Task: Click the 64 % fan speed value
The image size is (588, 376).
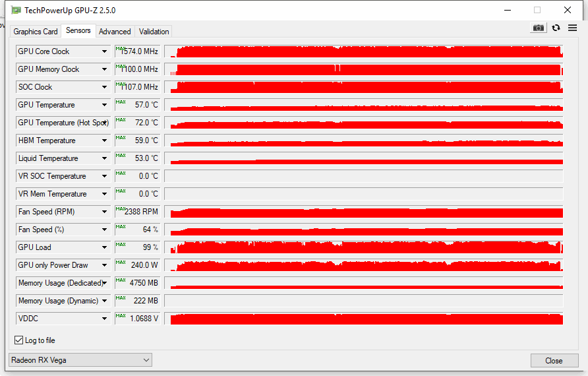Action: point(138,230)
